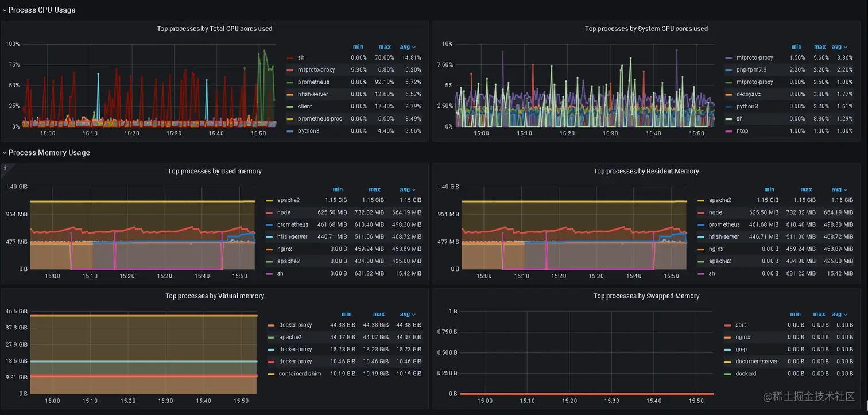This screenshot has width=868, height=415.
Task: Select mtproto-proxy with 3.36% avg in System CPU legend
Action: [x=755, y=57]
